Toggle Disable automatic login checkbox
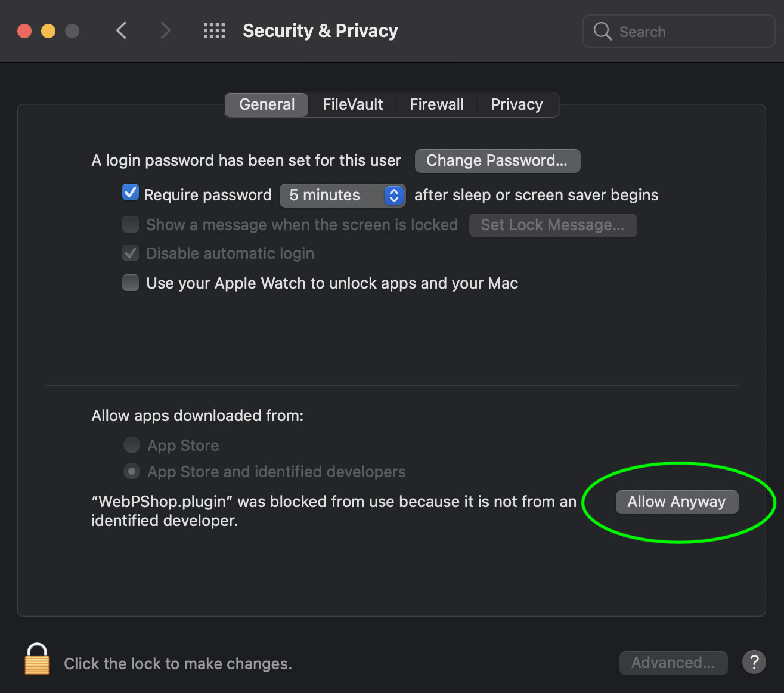 pos(131,253)
